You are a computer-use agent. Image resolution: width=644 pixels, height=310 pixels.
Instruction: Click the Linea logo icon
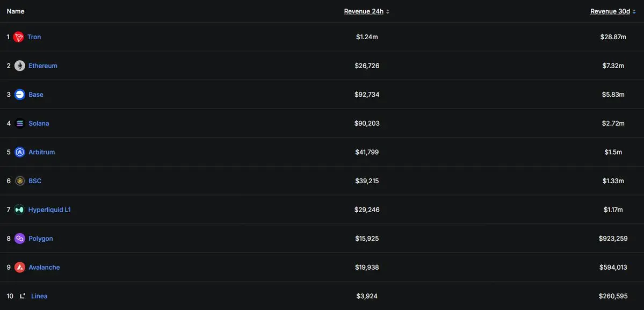[x=23, y=295]
